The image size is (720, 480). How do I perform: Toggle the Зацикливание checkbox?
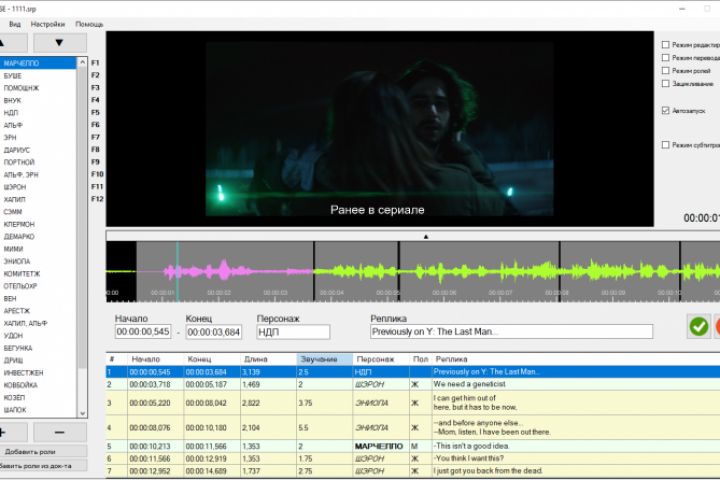click(666, 84)
